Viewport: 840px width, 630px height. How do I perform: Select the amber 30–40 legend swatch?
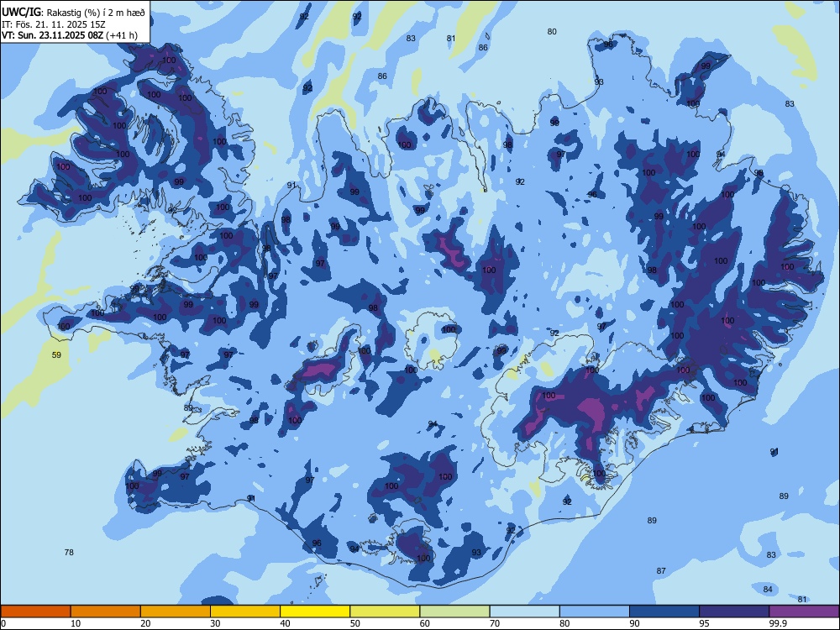click(x=245, y=612)
